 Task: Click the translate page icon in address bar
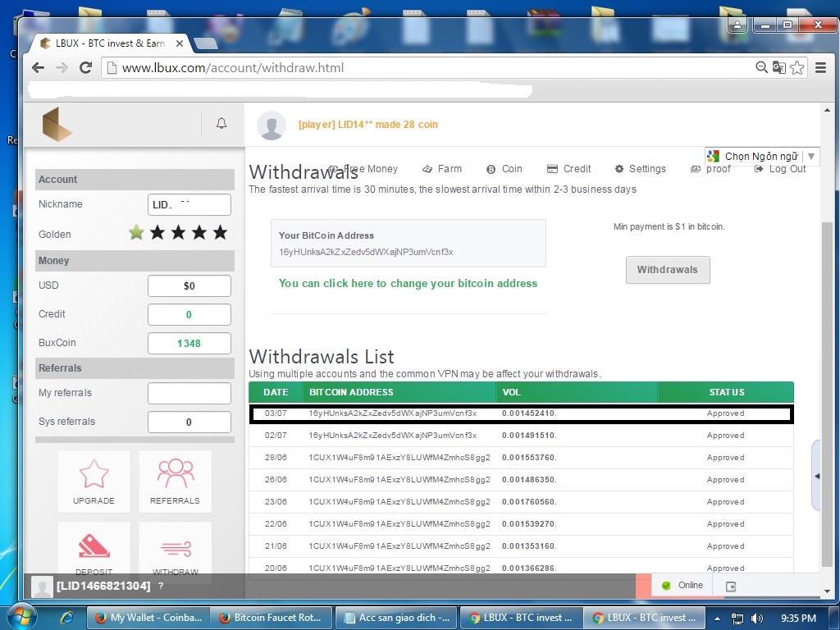779,67
